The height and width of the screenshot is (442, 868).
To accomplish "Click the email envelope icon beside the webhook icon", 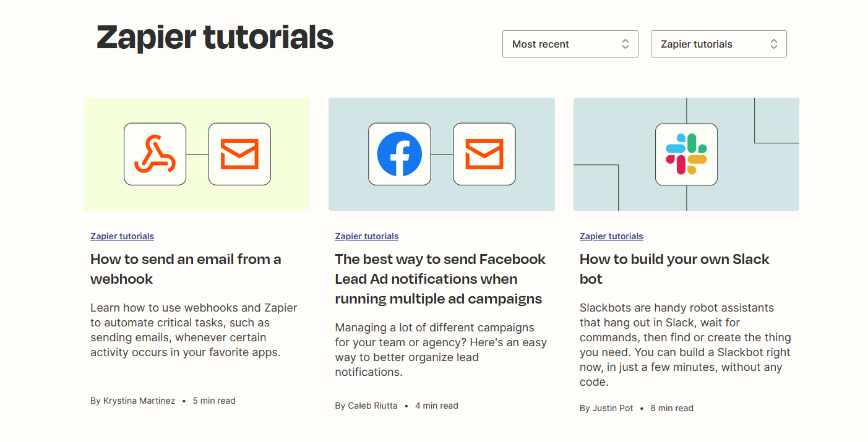I will (x=239, y=154).
